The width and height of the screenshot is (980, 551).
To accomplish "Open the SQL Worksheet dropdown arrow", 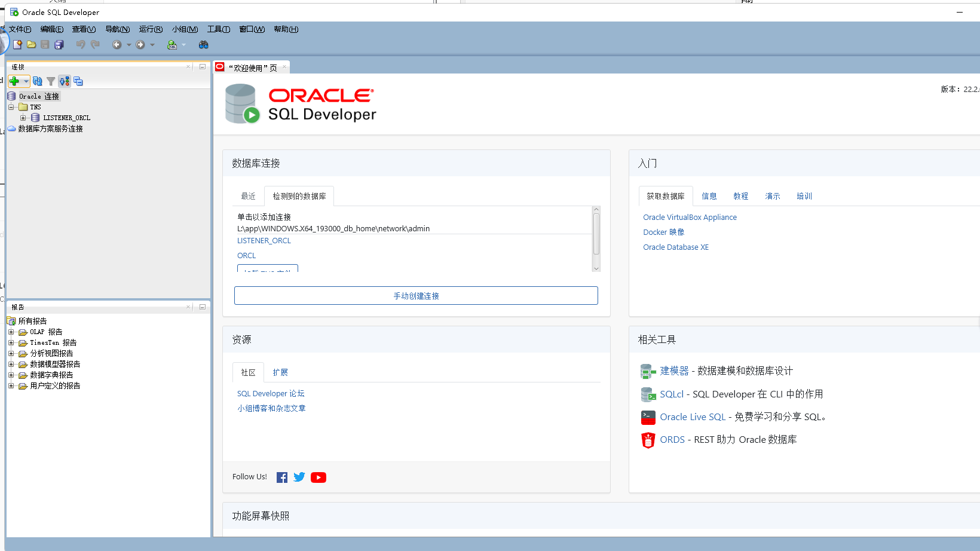I will [183, 45].
